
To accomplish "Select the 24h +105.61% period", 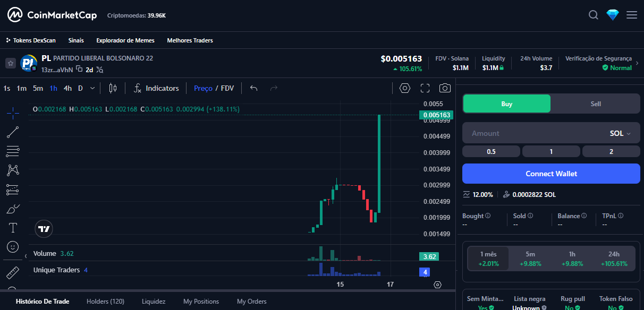I will click(x=614, y=259).
